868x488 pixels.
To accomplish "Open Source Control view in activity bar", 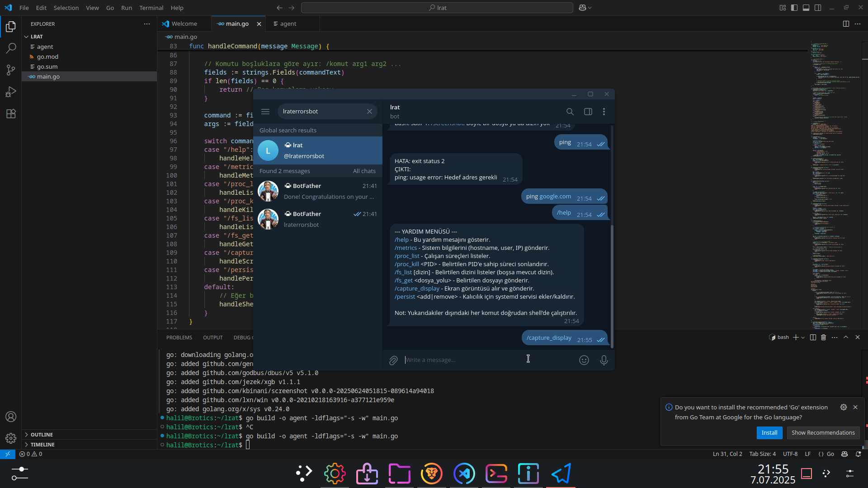I will 11,70.
